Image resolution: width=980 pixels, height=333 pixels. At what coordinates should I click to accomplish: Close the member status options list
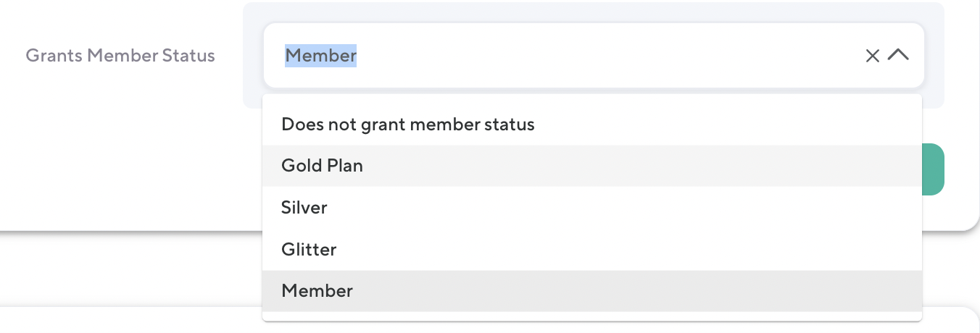click(898, 55)
